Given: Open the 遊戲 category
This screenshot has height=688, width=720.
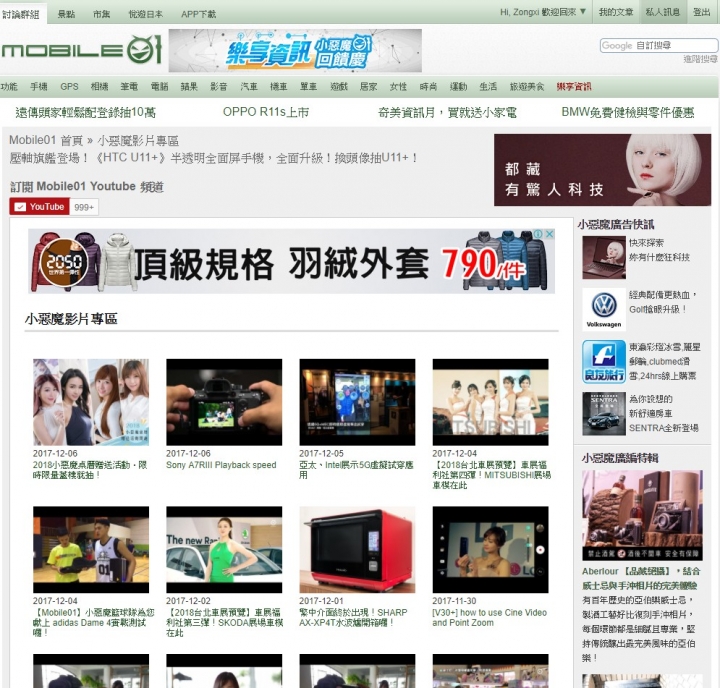Looking at the screenshot, I should point(339,86).
